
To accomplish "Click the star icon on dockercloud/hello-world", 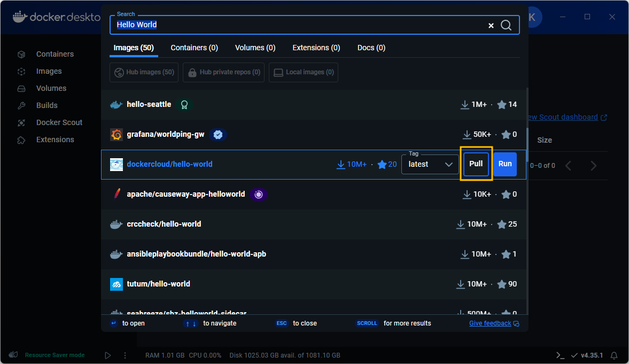I will point(382,164).
